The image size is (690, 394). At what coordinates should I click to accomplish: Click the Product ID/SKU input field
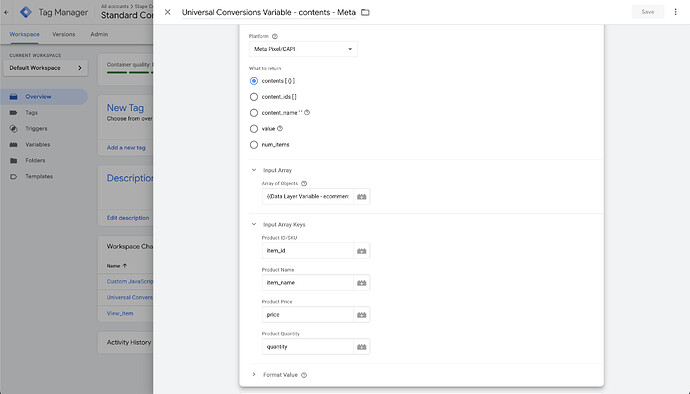point(308,250)
